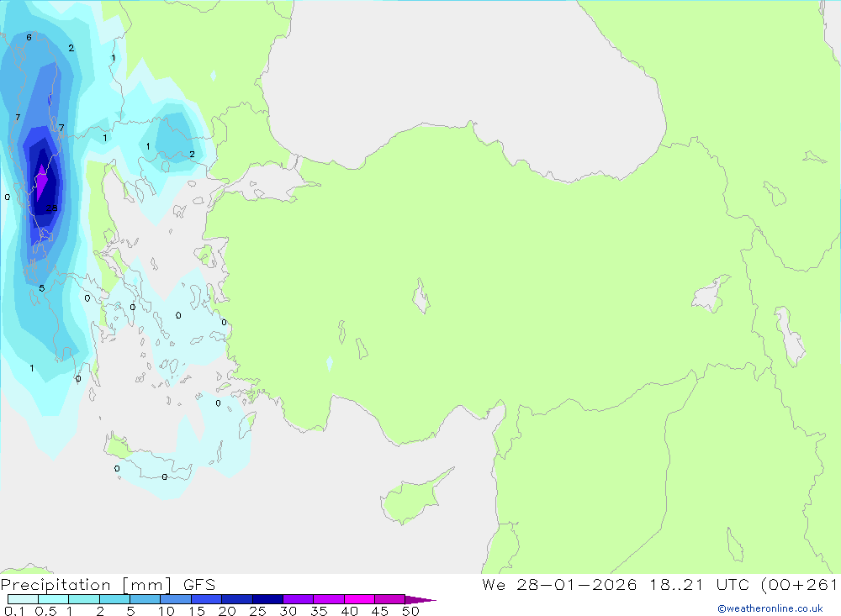
Task: Click the '40' legend scale label
Action: (x=350, y=611)
